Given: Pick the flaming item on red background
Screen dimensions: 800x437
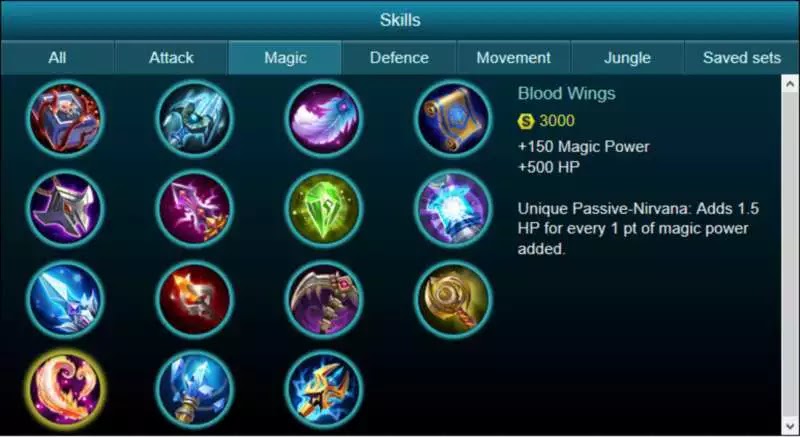Looking at the screenshot, I should 194,299.
